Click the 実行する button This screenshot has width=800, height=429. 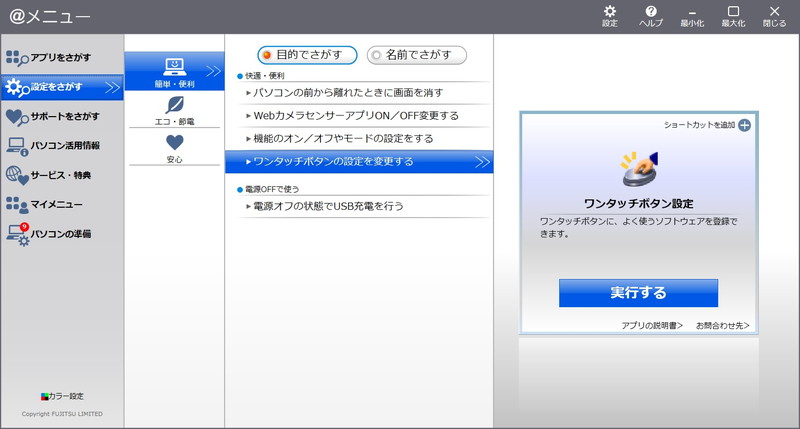pyautogui.click(x=638, y=293)
